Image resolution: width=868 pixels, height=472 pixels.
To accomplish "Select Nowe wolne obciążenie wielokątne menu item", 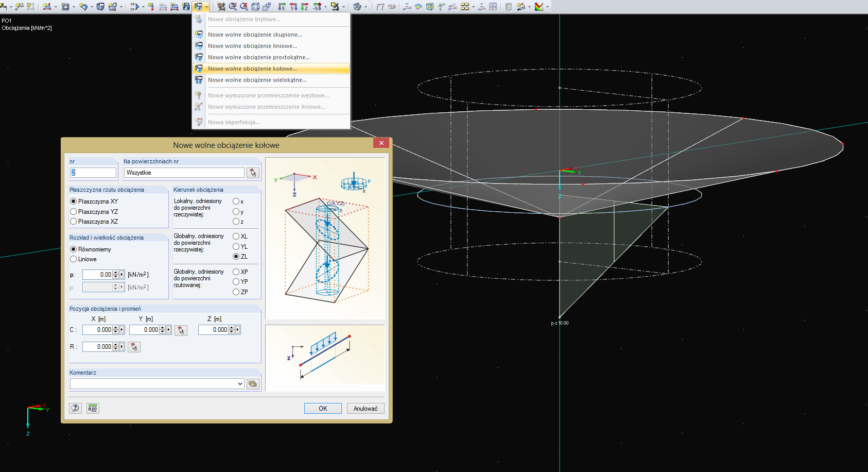I will (x=257, y=80).
